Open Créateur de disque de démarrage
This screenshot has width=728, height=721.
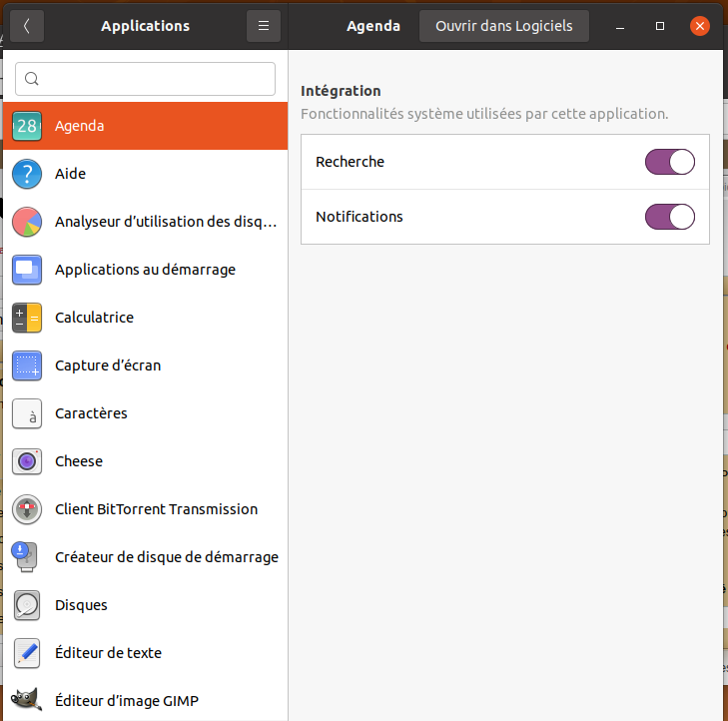pos(166,557)
